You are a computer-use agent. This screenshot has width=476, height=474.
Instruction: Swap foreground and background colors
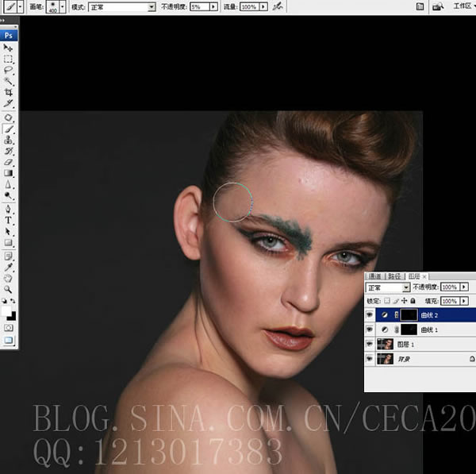(x=13, y=301)
